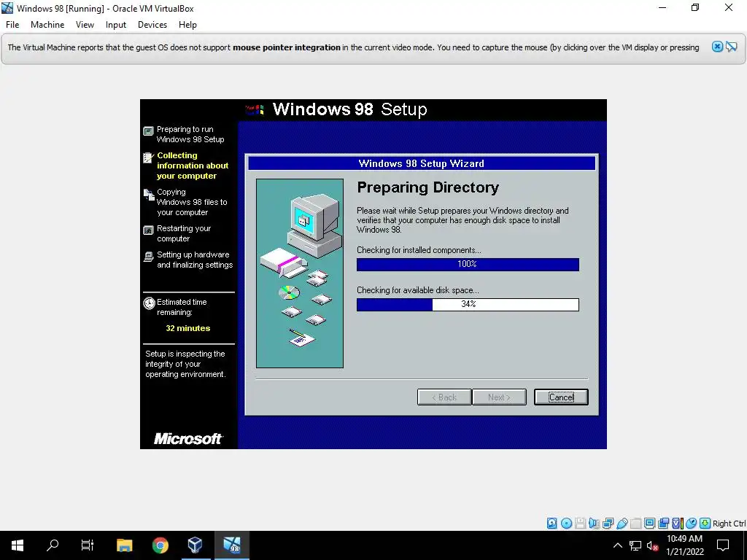Viewport: 747px width, 560px height.
Task: Click the floppy disk indicator in status bar
Action: coord(580,524)
